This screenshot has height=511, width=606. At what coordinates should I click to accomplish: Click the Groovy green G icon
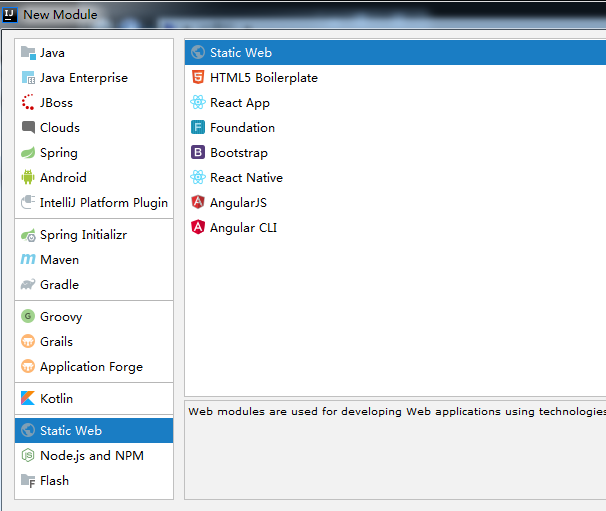[x=28, y=316]
